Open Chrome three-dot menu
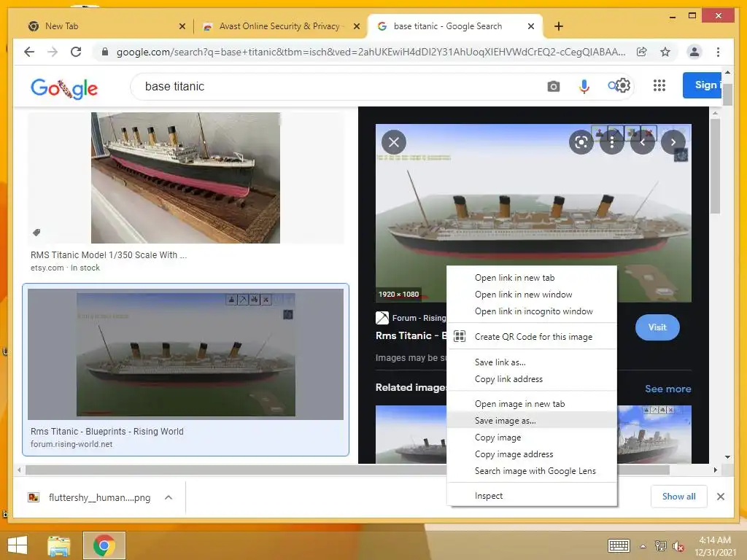747x560 pixels. [x=718, y=52]
